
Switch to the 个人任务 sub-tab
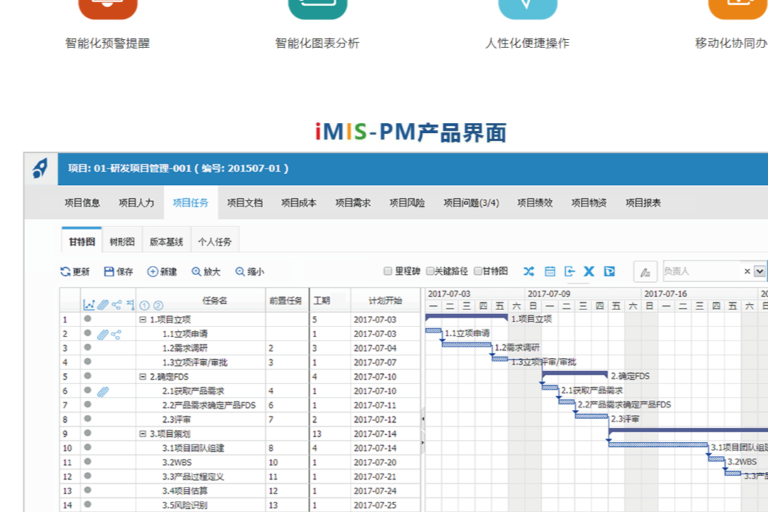tap(215, 242)
